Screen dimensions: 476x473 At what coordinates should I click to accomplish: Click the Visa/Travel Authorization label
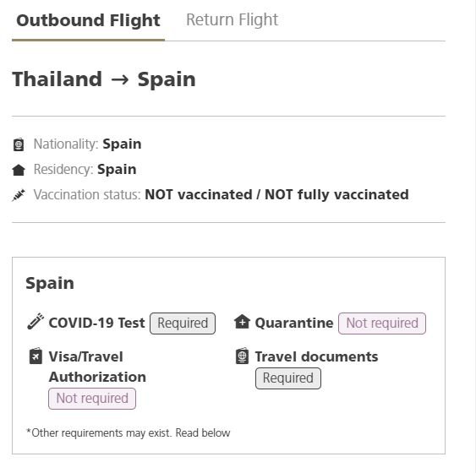click(97, 367)
